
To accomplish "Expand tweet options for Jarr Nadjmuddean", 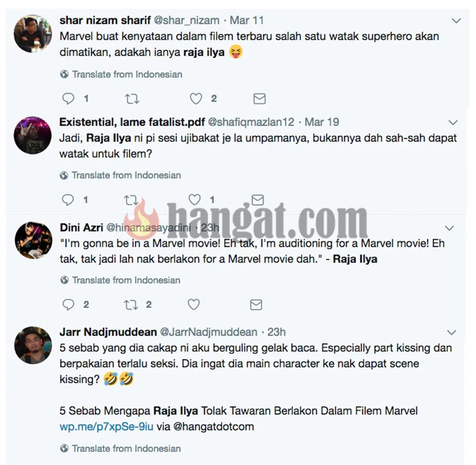I will pos(451,332).
